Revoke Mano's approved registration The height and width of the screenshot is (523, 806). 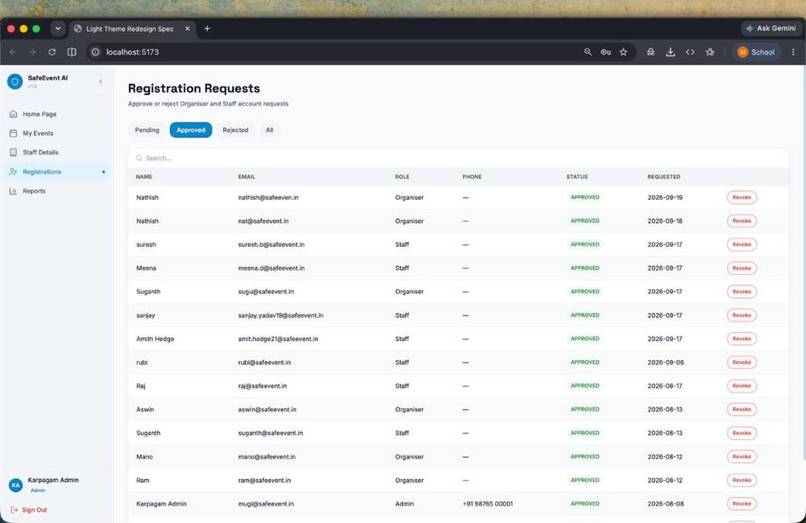742,457
